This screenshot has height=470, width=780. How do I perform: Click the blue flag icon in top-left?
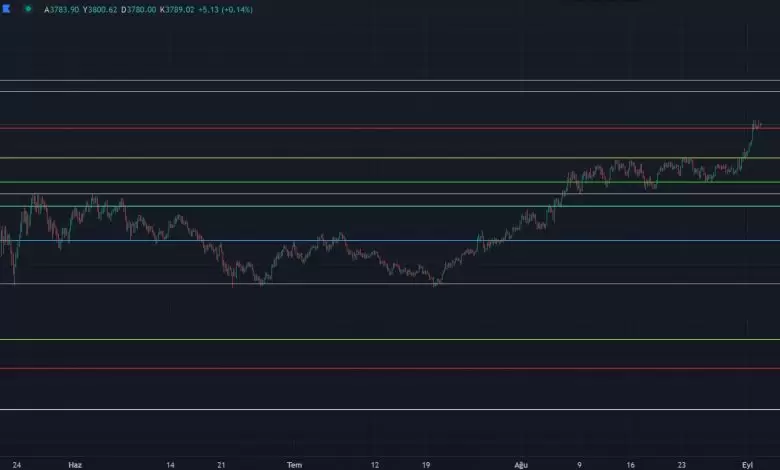click(x=7, y=9)
